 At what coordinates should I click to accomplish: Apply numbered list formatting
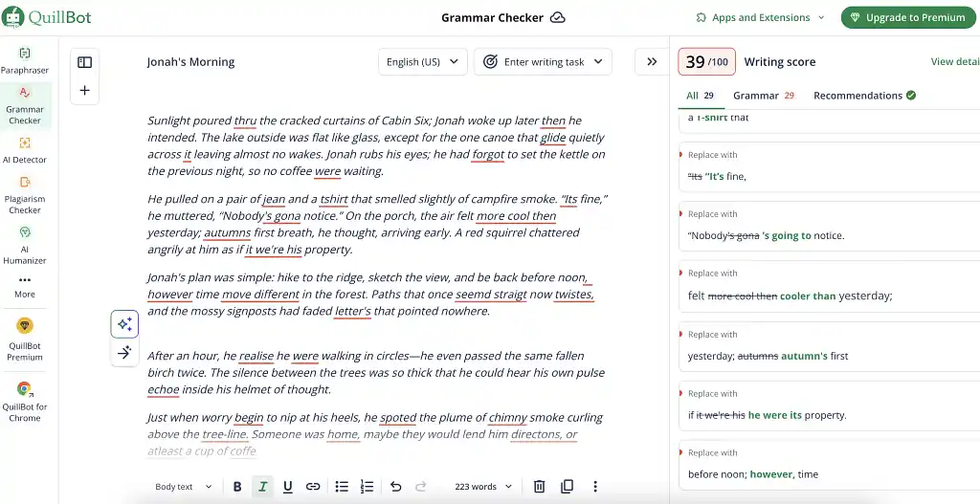coord(367,487)
